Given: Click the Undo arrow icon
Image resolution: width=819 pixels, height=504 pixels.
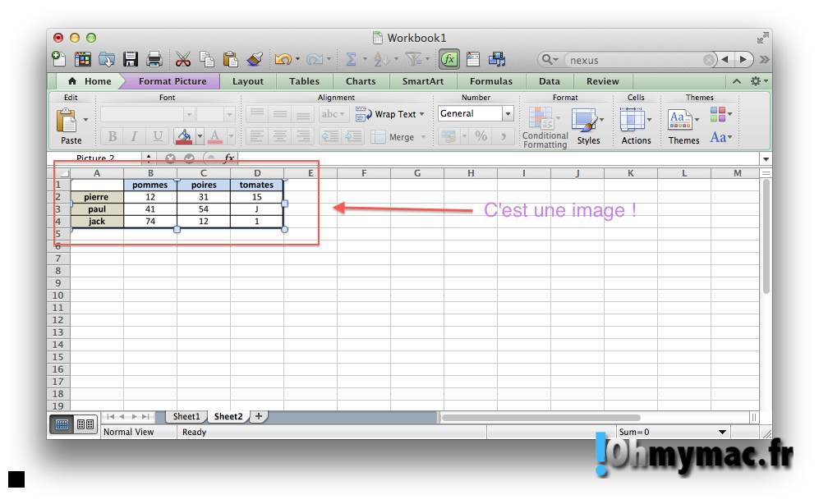Looking at the screenshot, I should (x=283, y=59).
